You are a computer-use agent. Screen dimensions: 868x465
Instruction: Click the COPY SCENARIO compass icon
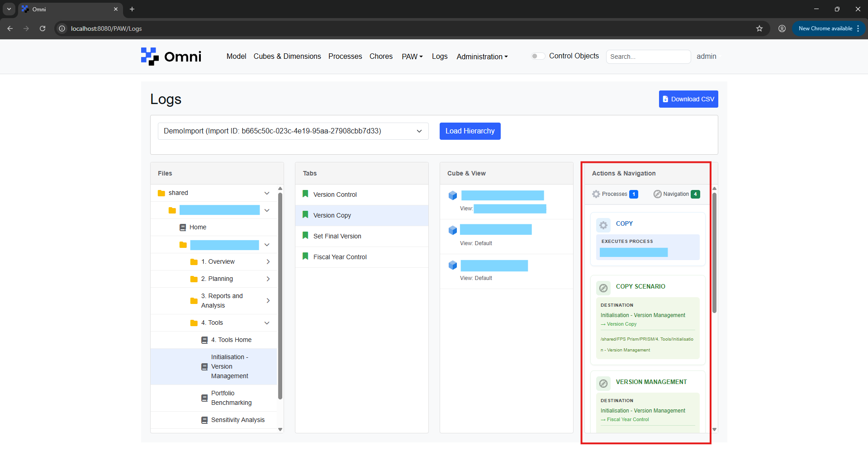603,288
